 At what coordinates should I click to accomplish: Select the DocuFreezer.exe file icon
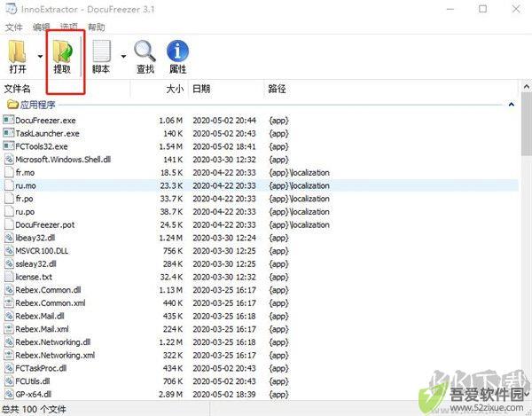[x=9, y=120]
